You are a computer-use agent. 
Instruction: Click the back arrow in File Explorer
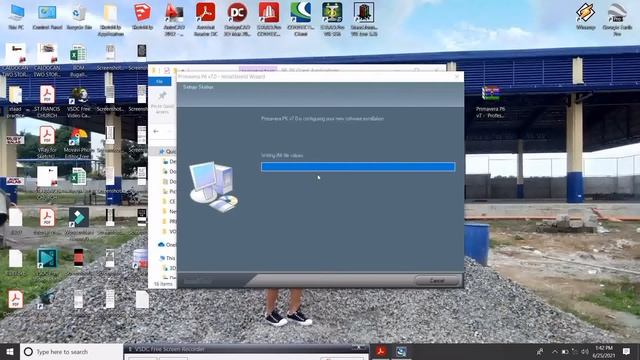coord(156,131)
